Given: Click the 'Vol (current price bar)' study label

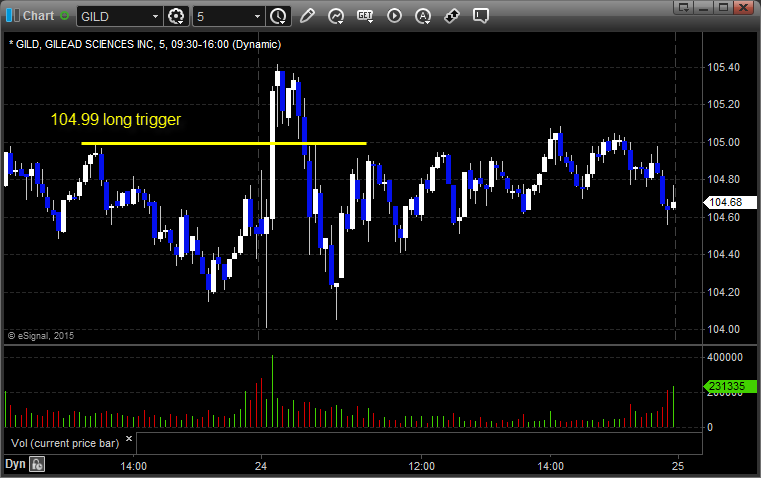Looking at the screenshot, I should (65, 443).
